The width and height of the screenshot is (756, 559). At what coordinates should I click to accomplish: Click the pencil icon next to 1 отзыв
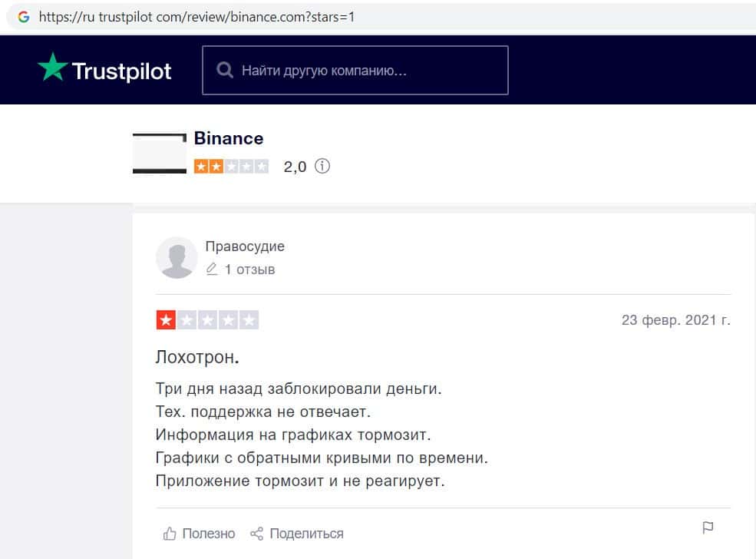point(212,270)
